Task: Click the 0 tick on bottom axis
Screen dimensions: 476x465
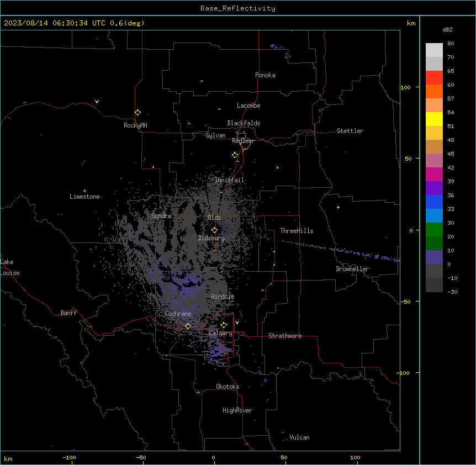Action: pos(213,457)
